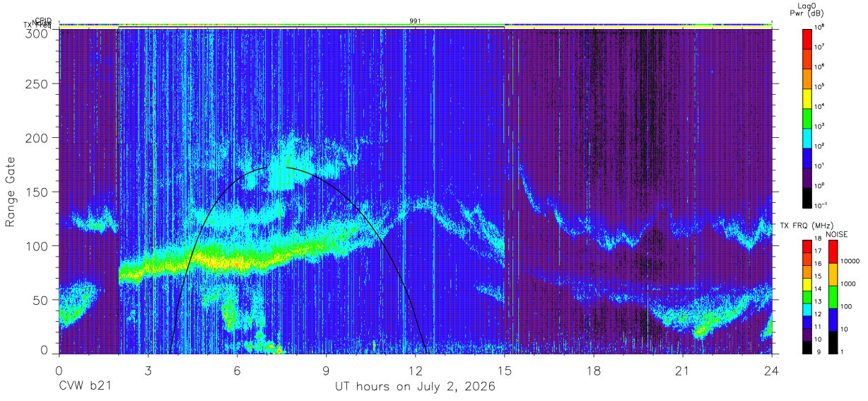Screen dimensions: 868x401
Task: Click the 'CVW b21' radar beam label
Action: click(x=85, y=388)
